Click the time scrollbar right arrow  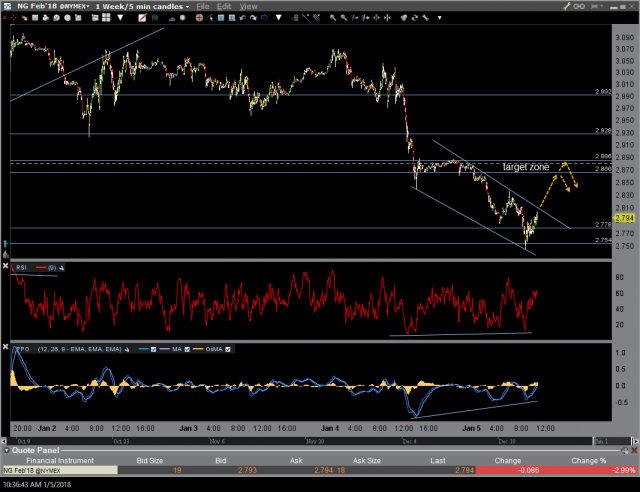[x=635, y=441]
